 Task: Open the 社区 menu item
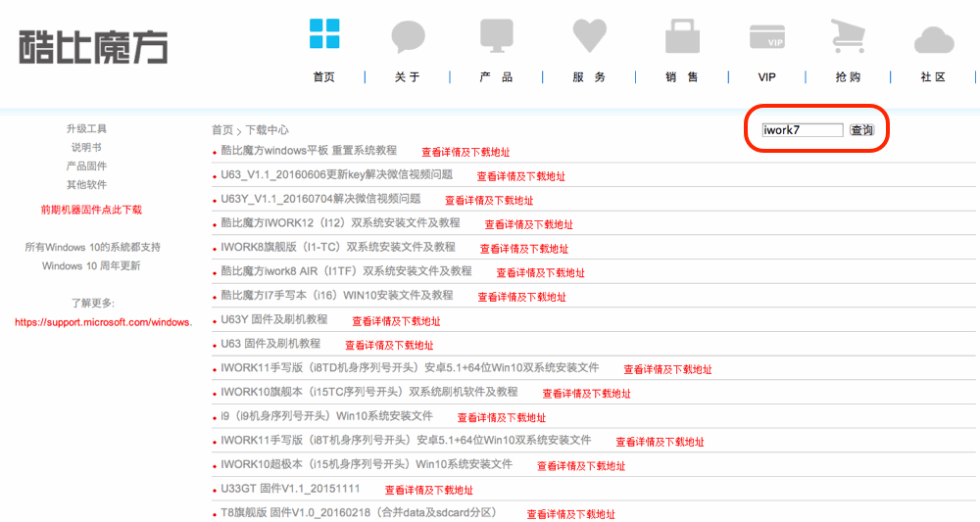933,77
